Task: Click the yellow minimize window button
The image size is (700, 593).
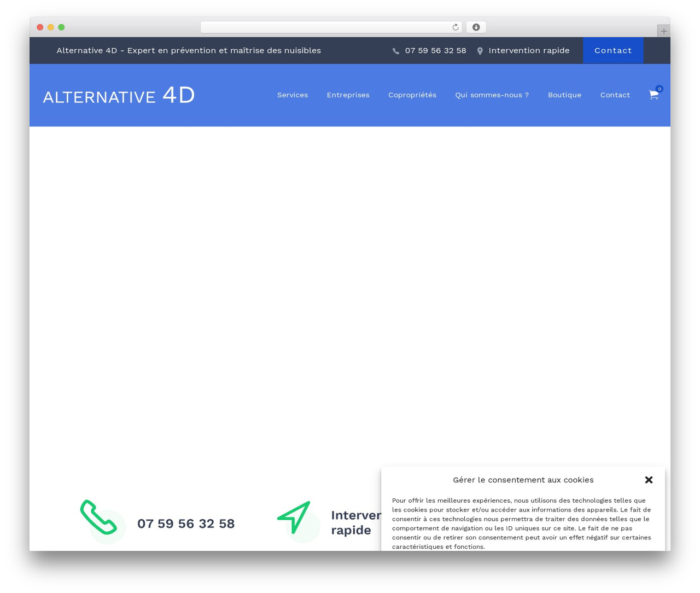Action: [51, 27]
